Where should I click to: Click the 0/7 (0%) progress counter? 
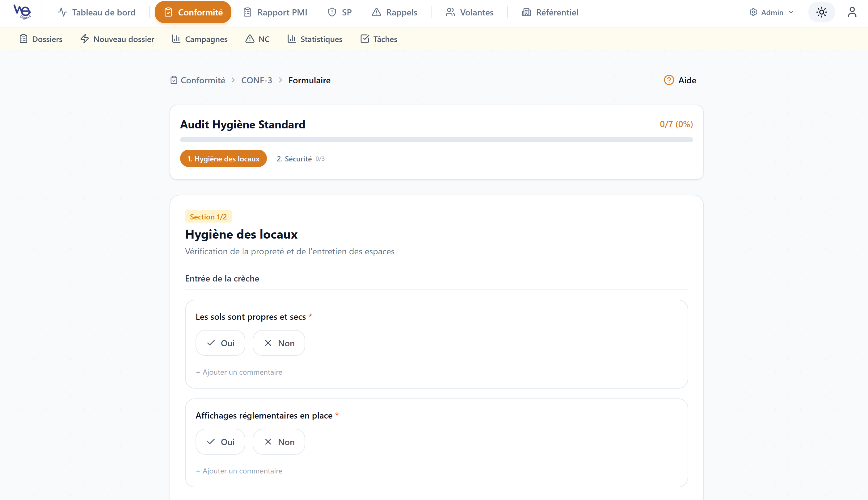coord(676,124)
